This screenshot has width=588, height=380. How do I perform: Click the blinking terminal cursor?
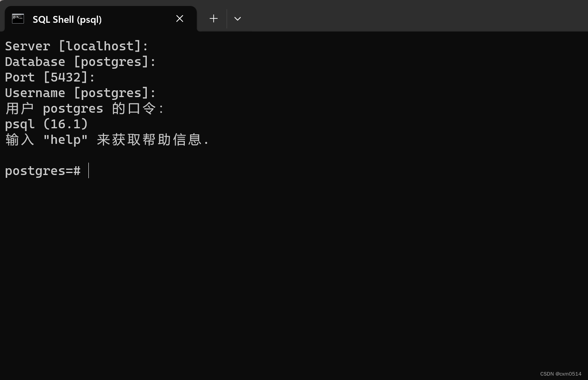(x=88, y=171)
